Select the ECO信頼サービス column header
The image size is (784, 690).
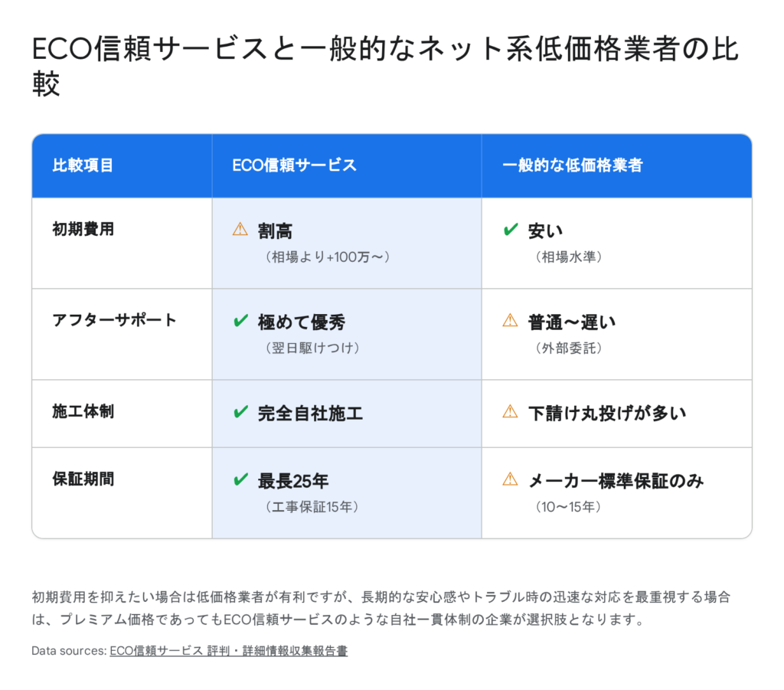294,165
